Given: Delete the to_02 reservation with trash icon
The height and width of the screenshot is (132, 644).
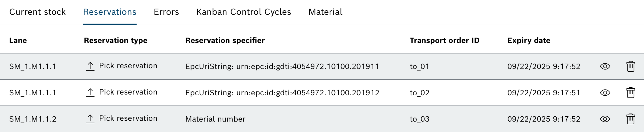Looking at the screenshot, I should click(631, 93).
